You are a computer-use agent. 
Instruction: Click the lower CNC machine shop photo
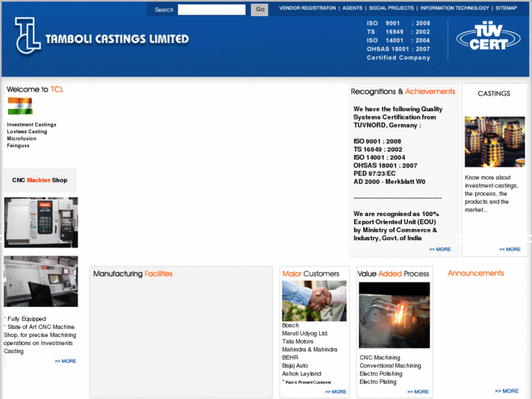[x=41, y=281]
